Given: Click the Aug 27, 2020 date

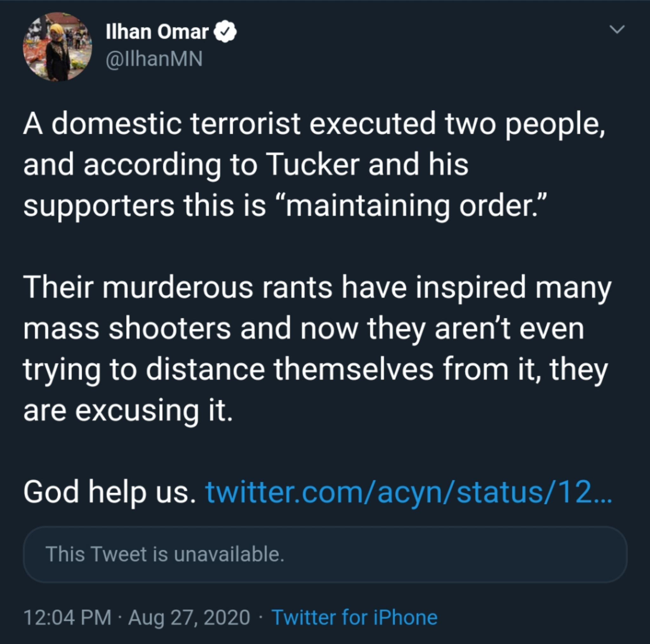Looking at the screenshot, I should click(x=189, y=617).
